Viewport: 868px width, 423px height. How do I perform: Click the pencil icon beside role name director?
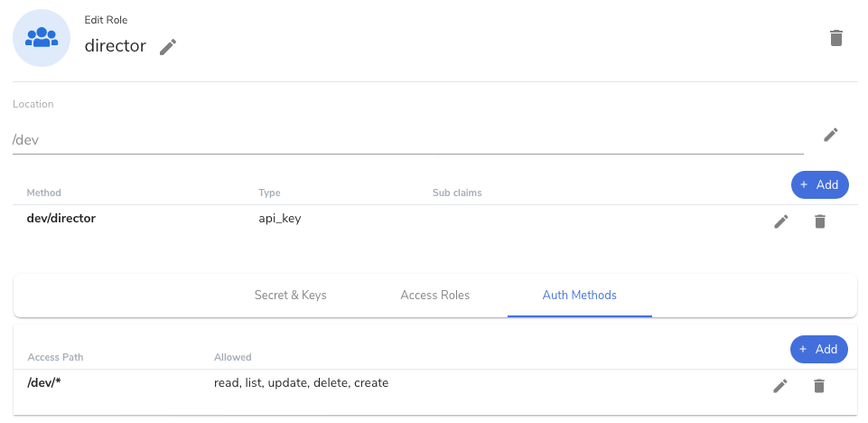point(168,47)
